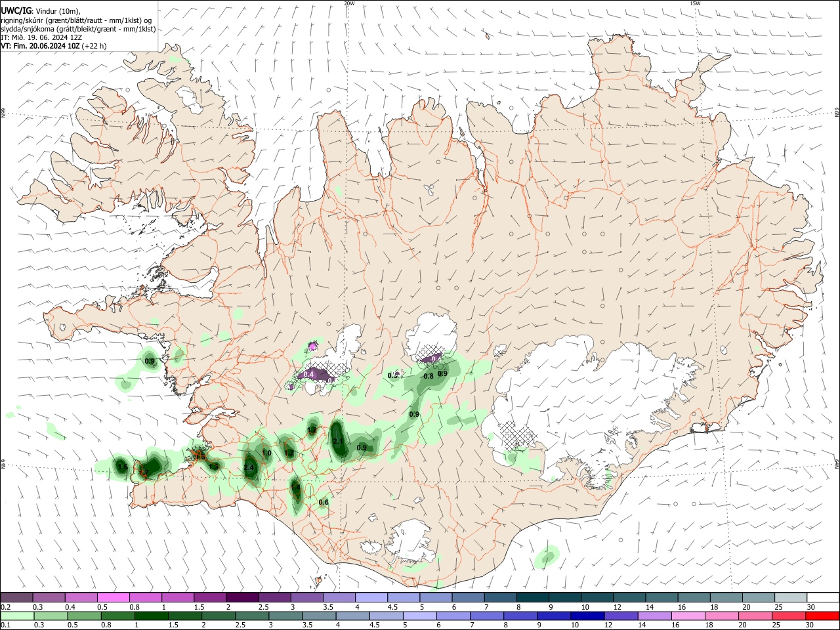Click the darkest green swatch labeled 1, bottom row
This screenshot has width=840, height=630.
(x=151, y=616)
